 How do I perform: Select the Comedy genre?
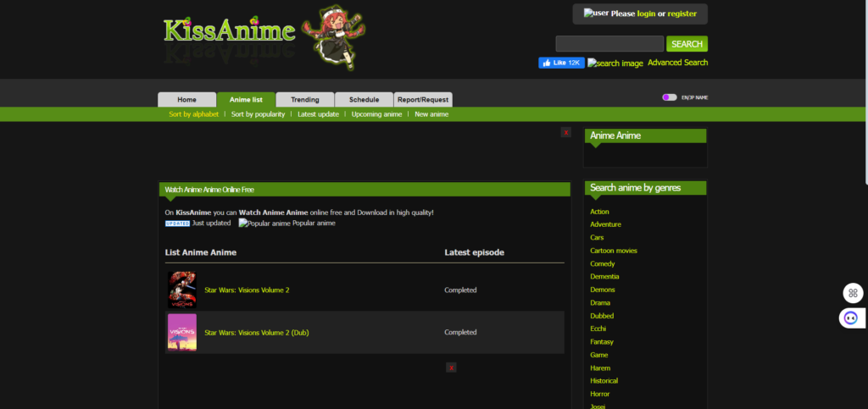[x=603, y=264]
